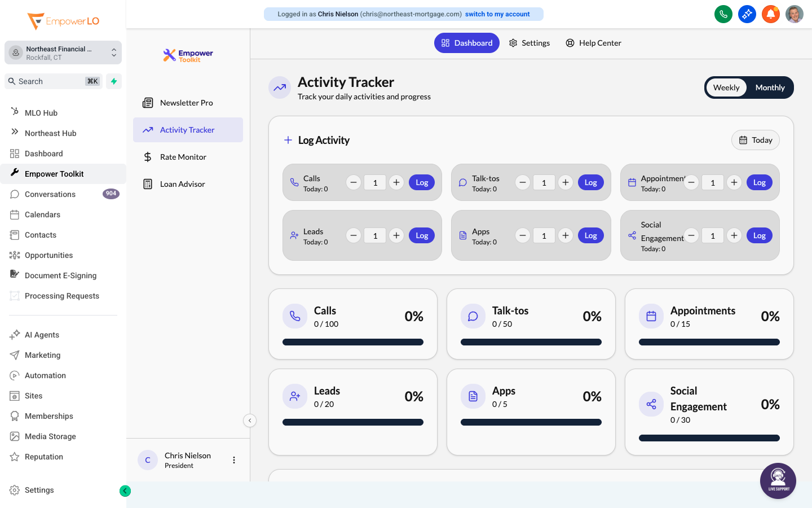Viewport: 812px width, 508px height.
Task: Switch to the Weekly activity view
Action: tap(726, 87)
